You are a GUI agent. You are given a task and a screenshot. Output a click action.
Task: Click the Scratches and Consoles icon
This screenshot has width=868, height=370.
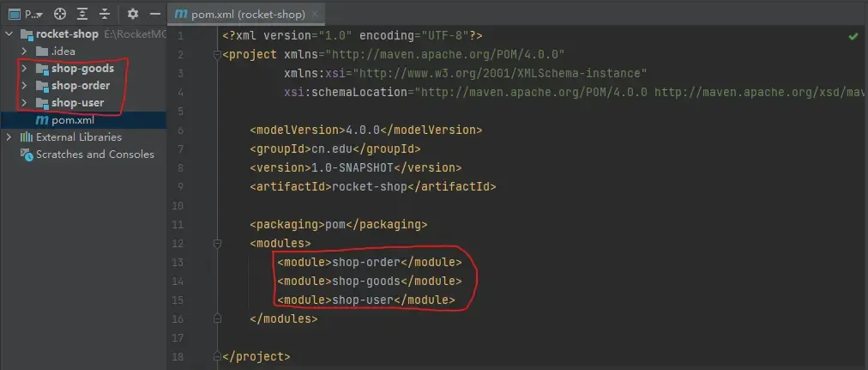[27, 155]
